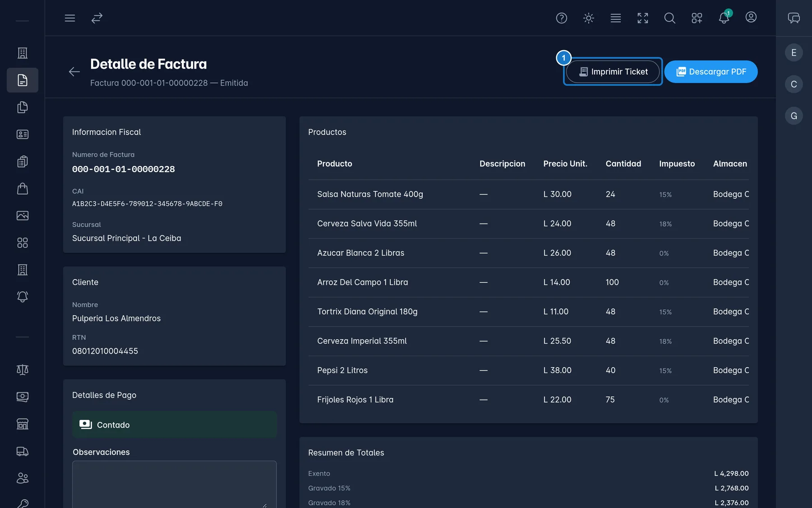
Task: Open the alarm bell sidebar icon
Action: [23, 297]
